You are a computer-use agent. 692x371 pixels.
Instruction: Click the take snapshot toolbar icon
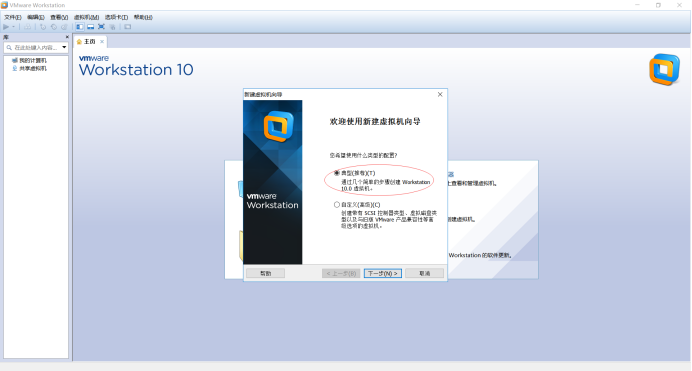tap(43, 27)
